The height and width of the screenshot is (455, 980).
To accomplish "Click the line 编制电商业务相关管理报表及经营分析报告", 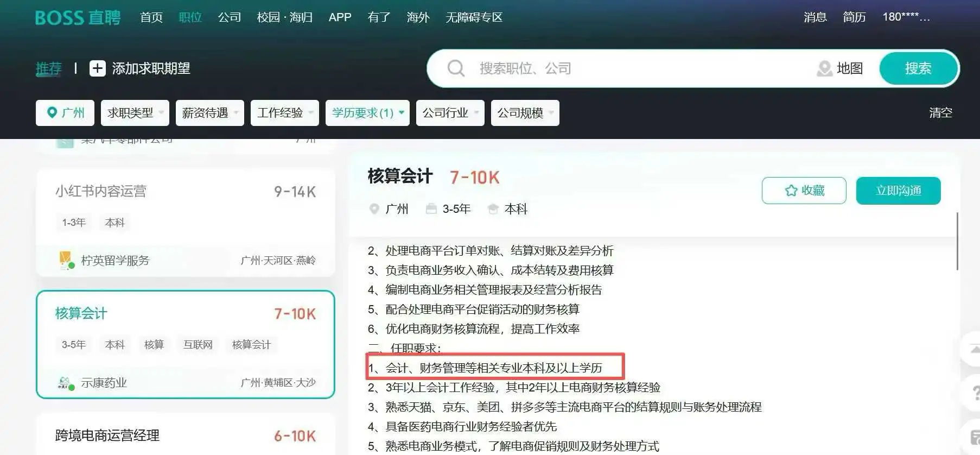I will click(485, 290).
